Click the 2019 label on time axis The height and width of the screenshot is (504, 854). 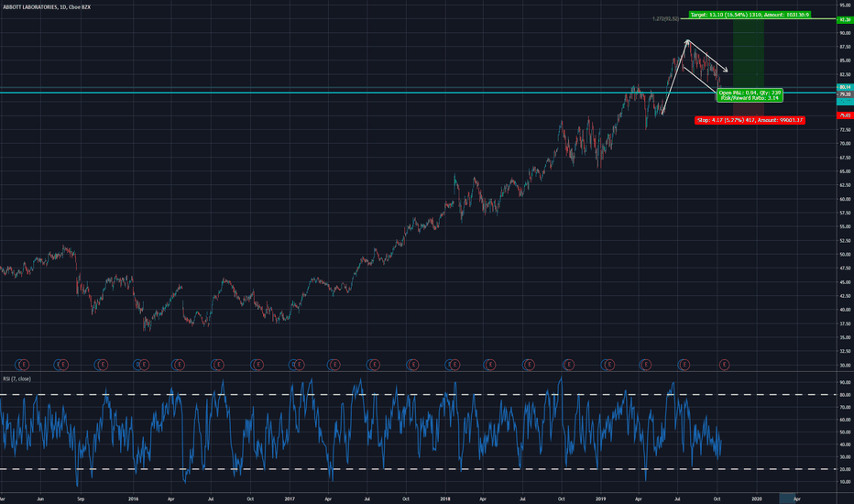(x=601, y=499)
